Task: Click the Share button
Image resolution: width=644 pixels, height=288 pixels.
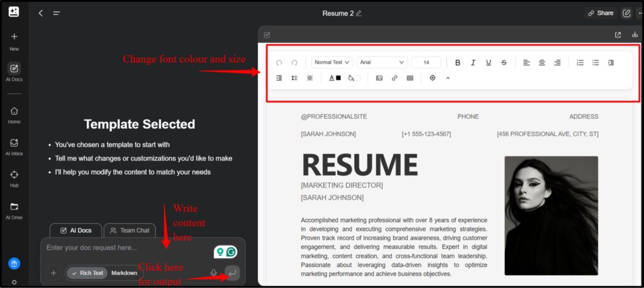Action: pos(600,13)
